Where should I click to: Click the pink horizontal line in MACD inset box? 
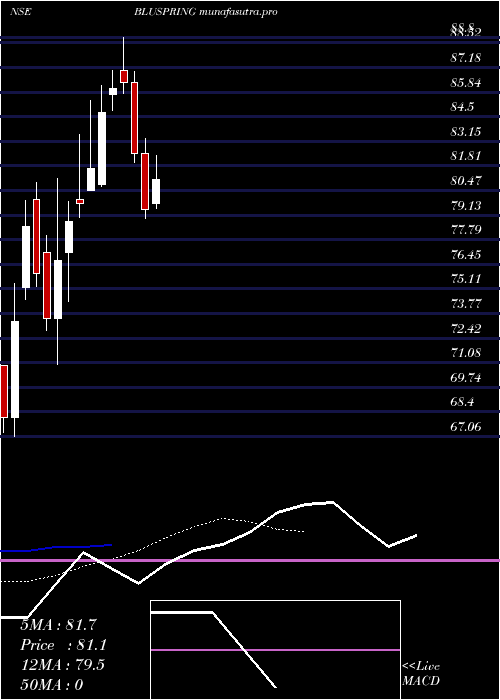[x=275, y=650]
